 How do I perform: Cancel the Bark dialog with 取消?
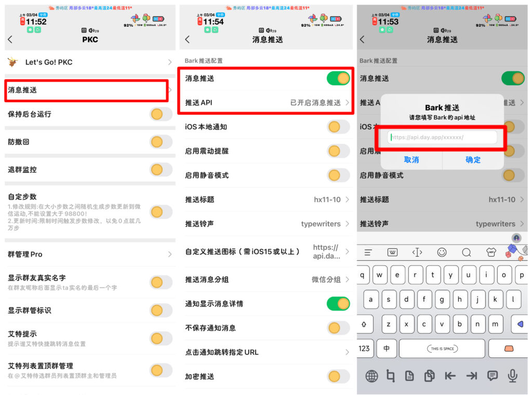point(411,160)
